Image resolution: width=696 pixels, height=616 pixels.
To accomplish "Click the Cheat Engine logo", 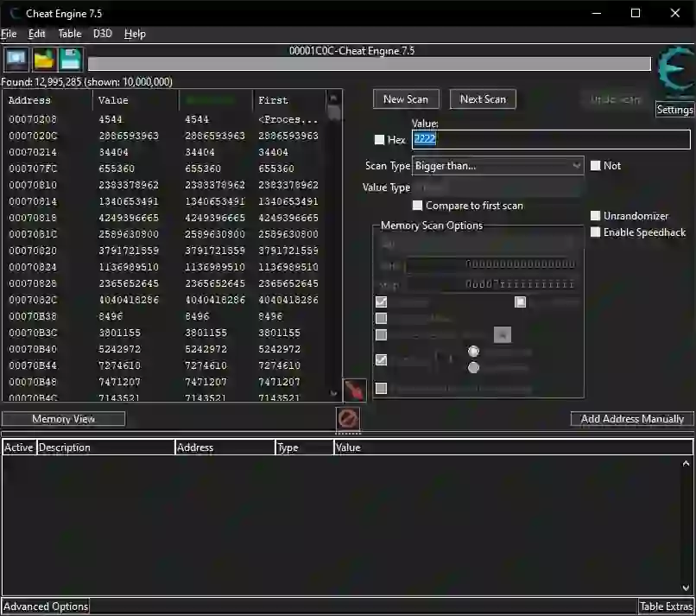I will [x=674, y=71].
